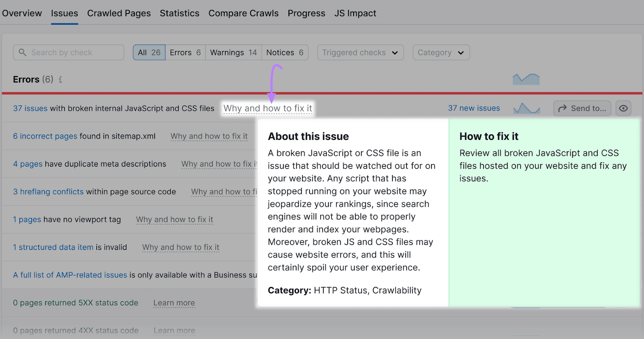
Task: Switch to the Crawled Pages tab
Action: [119, 13]
